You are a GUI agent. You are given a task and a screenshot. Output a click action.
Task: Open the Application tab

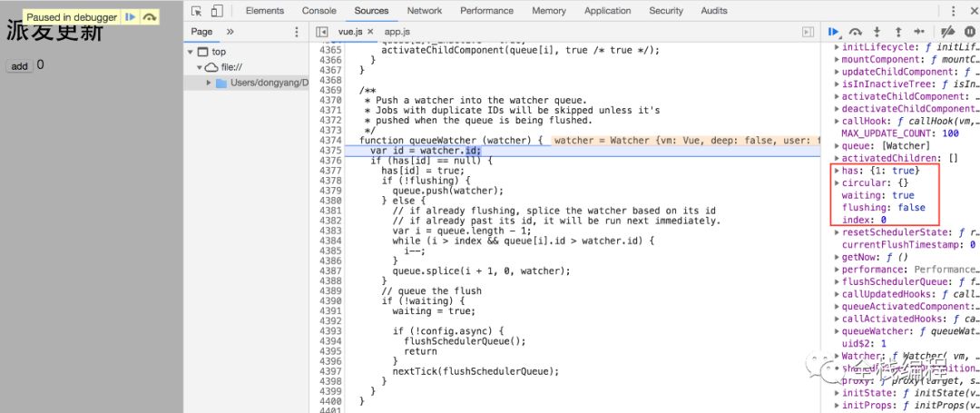607,11
